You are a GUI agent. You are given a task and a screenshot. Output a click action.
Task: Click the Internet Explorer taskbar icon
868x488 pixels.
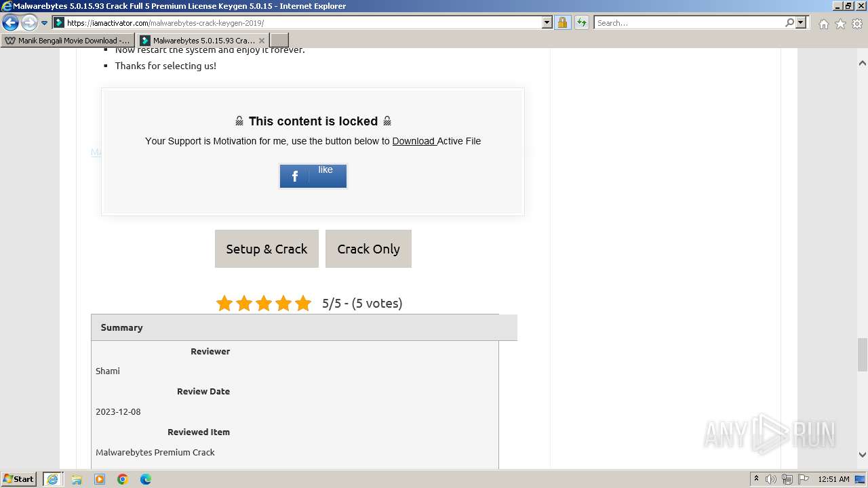pyautogui.click(x=53, y=479)
